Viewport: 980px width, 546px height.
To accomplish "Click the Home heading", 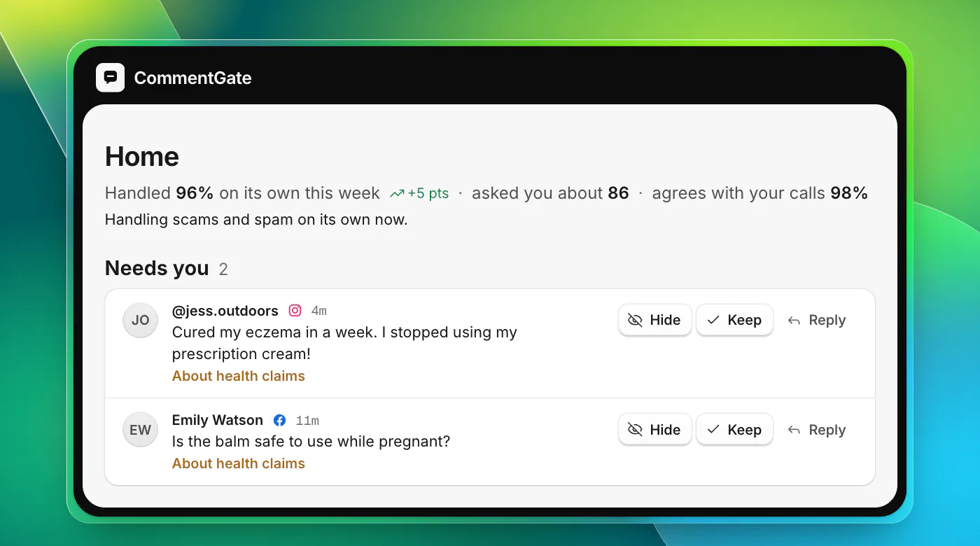I will point(142,157).
